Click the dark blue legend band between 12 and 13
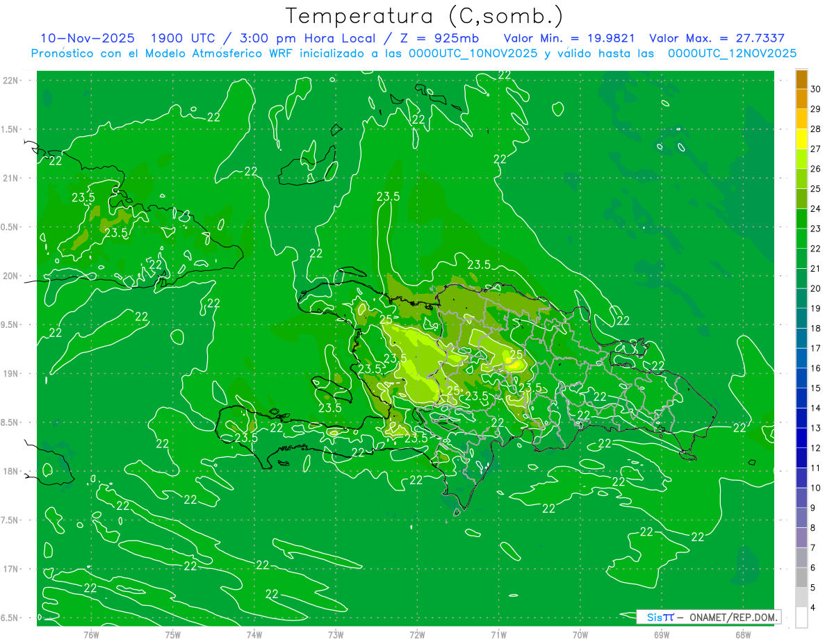The image size is (834, 644). [801, 438]
